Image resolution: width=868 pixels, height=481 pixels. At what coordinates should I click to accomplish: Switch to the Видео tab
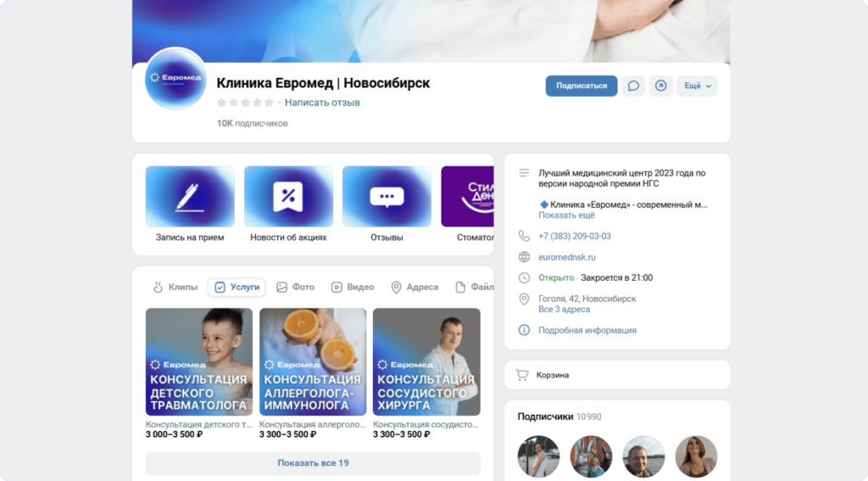(x=353, y=287)
